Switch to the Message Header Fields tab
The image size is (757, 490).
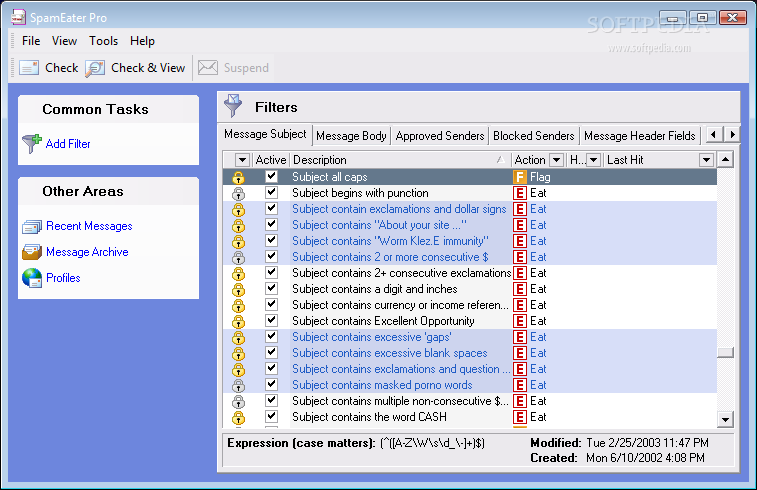tap(640, 136)
